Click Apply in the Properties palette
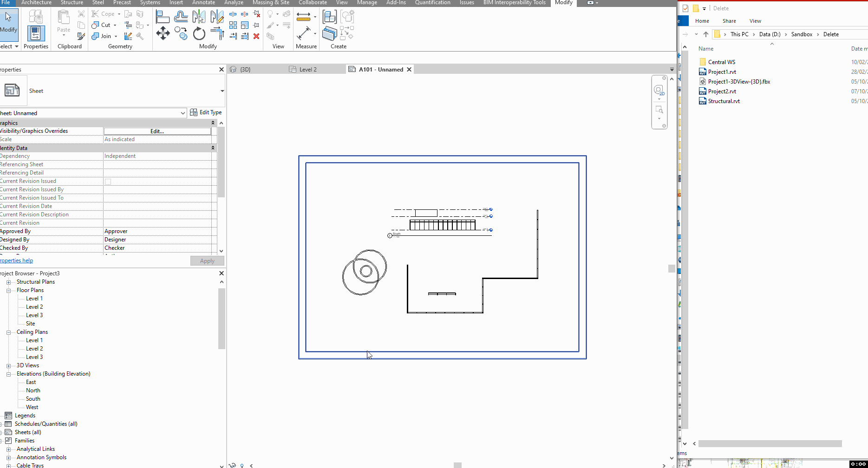This screenshot has width=868, height=468. point(207,260)
